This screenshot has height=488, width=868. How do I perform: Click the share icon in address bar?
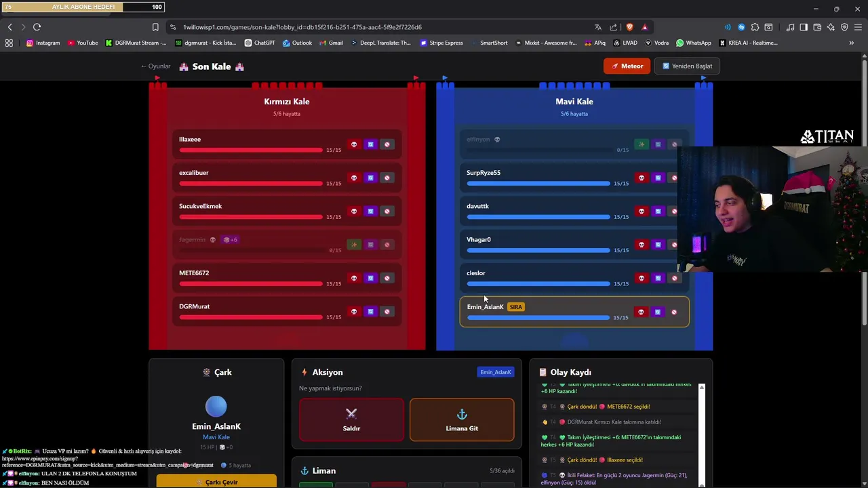point(613,27)
